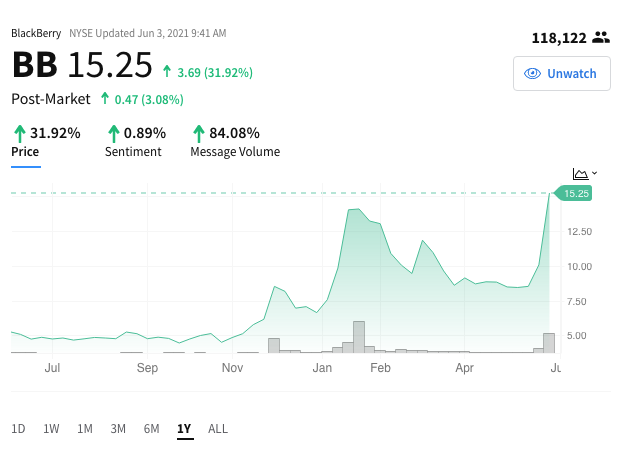Screen dimensions: 620x453
Task: Click the 118,122 watchers count
Action: pyautogui.click(x=559, y=38)
